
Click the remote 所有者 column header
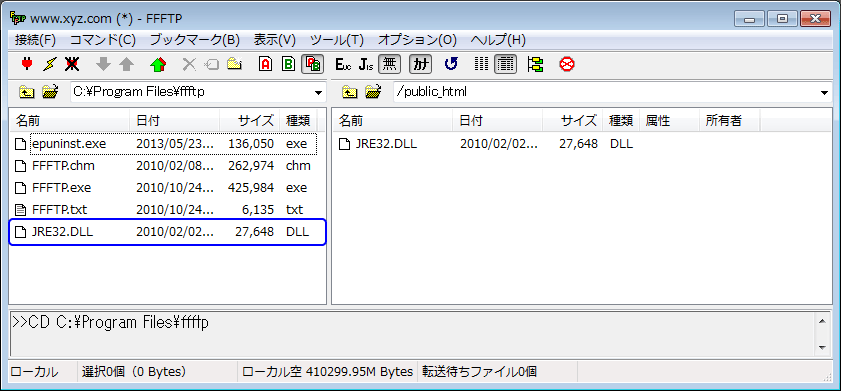click(x=730, y=121)
